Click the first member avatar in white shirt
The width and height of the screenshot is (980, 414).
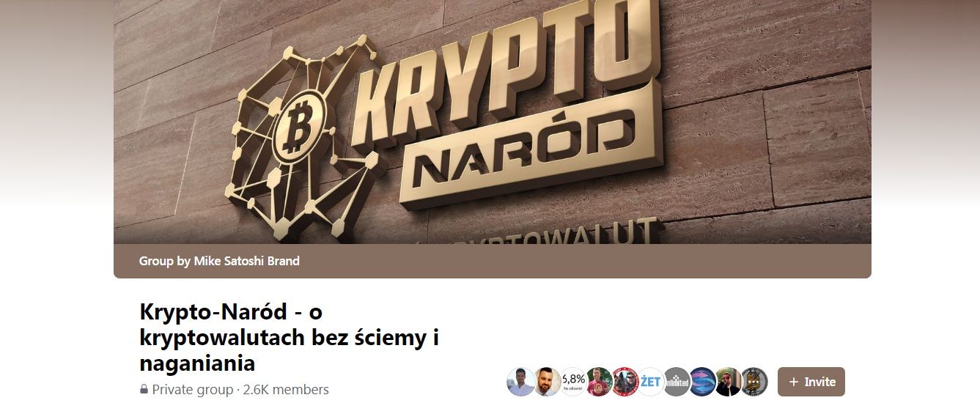coord(521,382)
